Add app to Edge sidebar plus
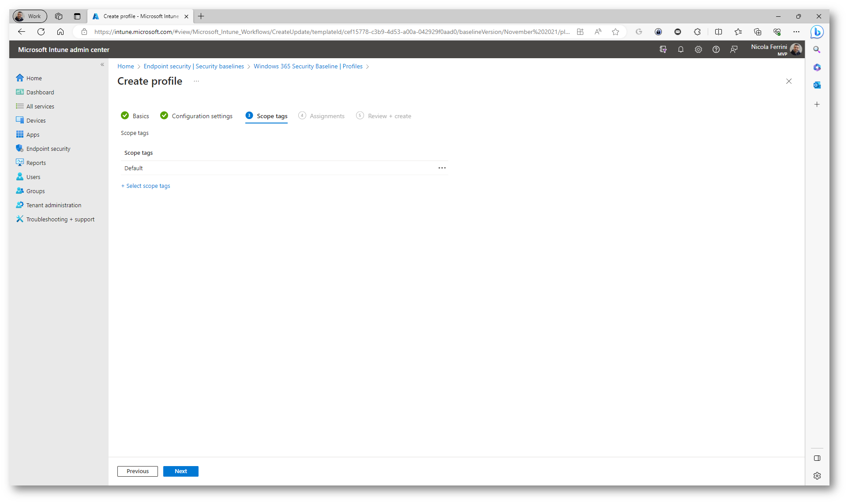848x504 pixels. [x=817, y=105]
